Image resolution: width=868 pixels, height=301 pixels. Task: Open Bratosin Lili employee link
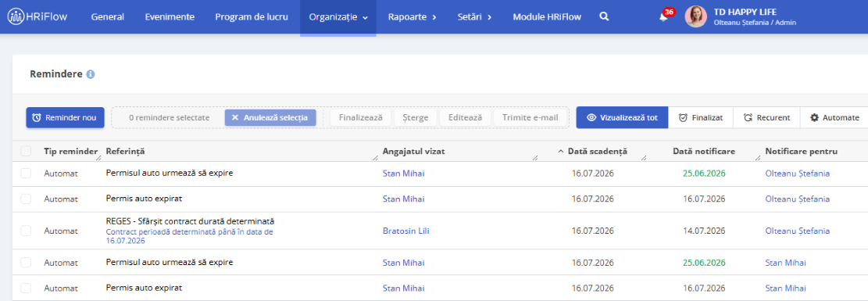[x=405, y=231]
